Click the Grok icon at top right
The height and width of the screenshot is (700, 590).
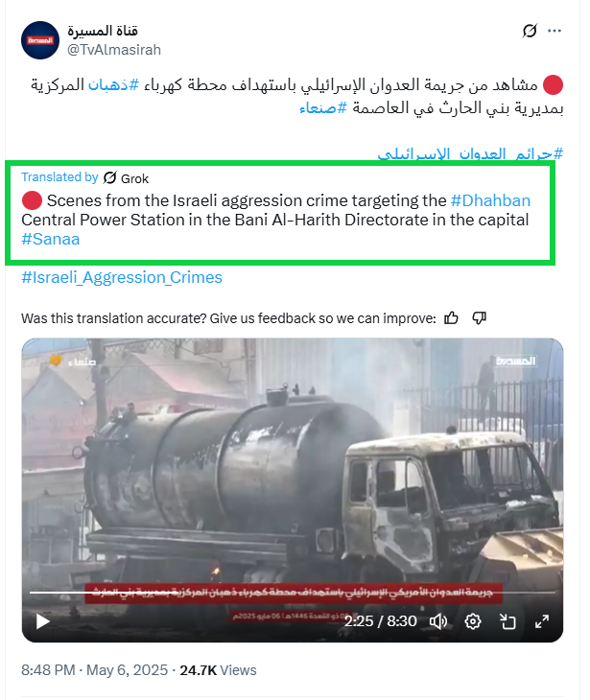(x=530, y=31)
